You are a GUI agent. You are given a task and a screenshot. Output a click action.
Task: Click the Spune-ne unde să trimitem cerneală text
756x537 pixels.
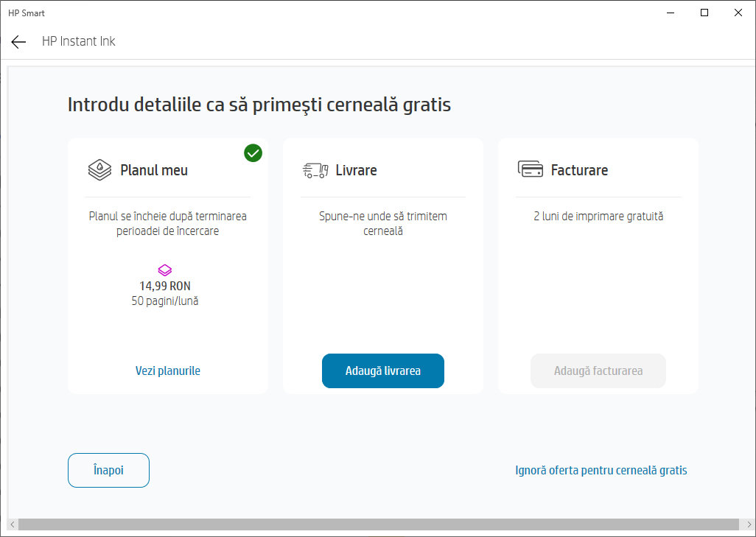point(383,224)
